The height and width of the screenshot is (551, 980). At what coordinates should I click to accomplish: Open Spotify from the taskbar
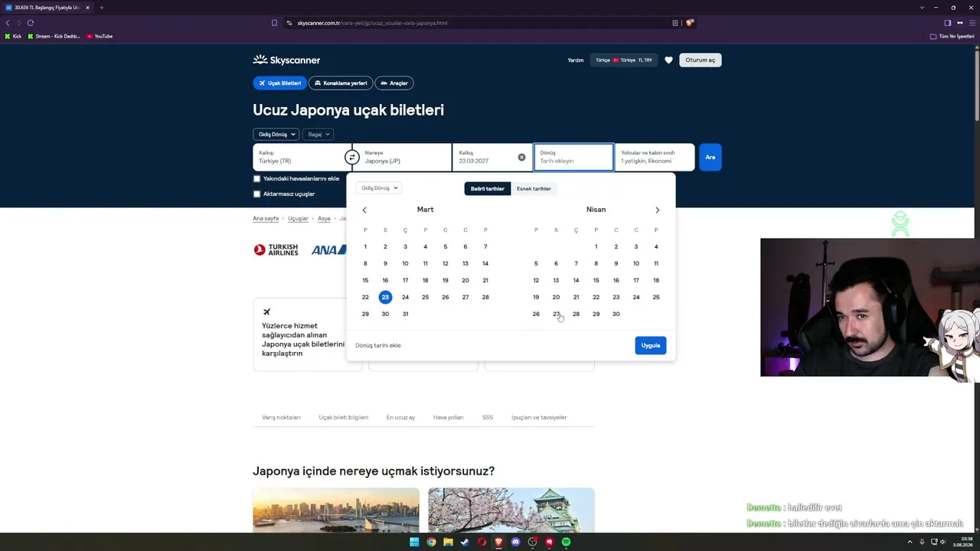tap(566, 542)
